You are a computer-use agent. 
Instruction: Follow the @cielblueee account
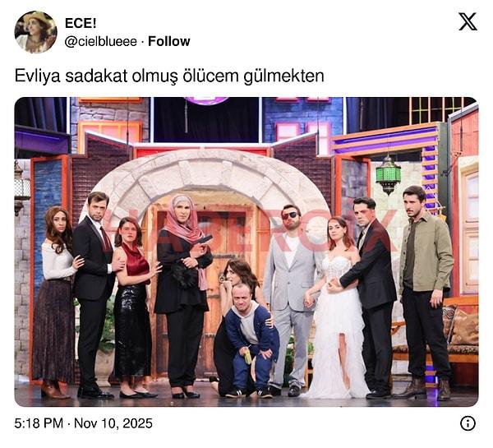[x=168, y=42]
